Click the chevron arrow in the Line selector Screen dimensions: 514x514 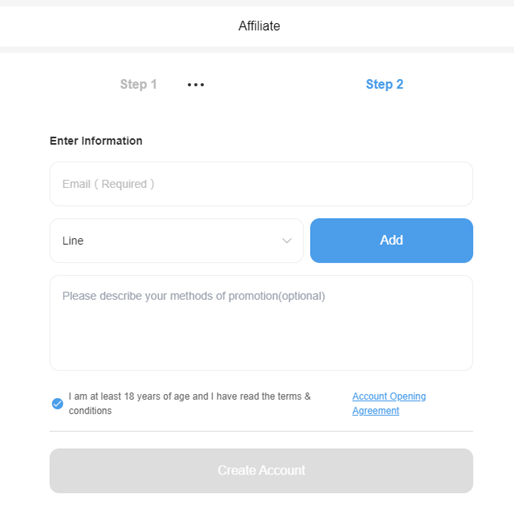pos(287,241)
